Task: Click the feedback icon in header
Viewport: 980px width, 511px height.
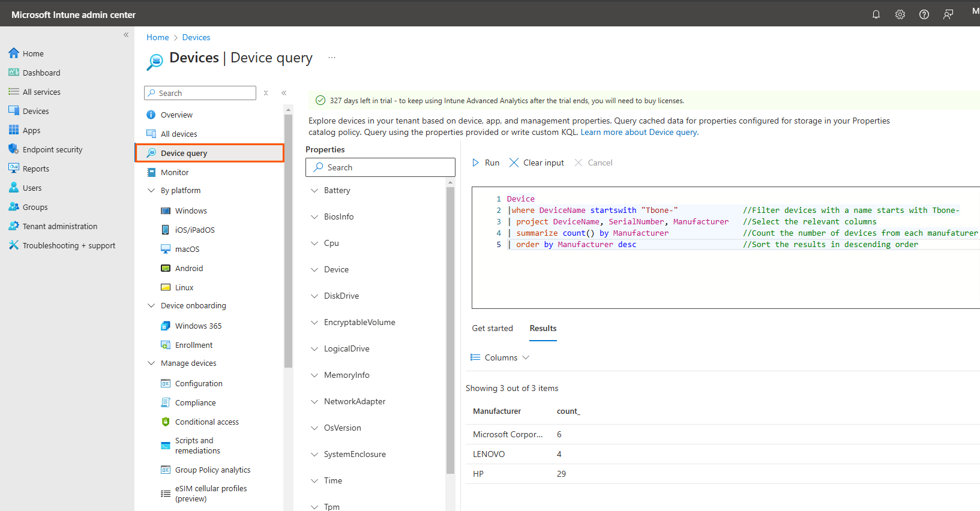Action: [948, 14]
